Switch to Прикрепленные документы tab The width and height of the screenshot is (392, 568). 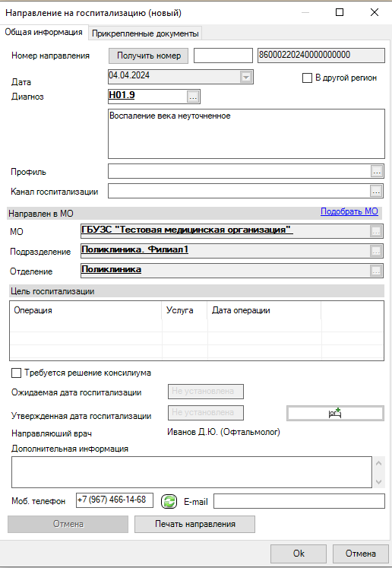tap(145, 33)
